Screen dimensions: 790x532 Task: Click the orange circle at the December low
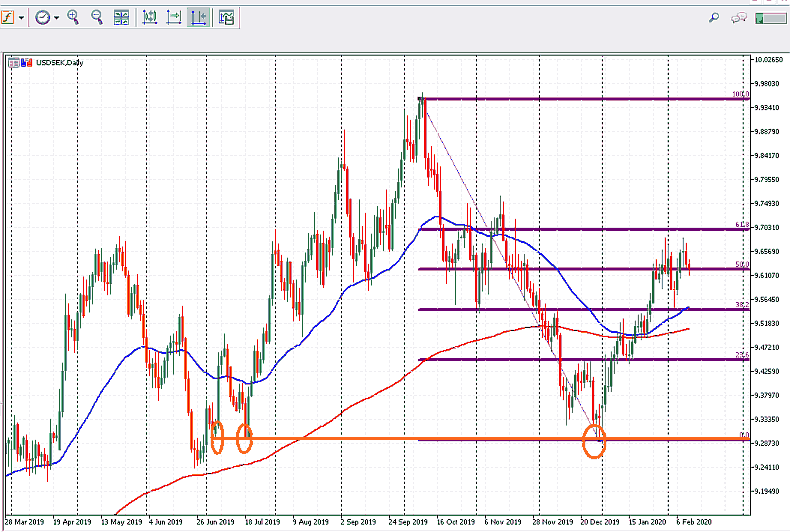(594, 445)
